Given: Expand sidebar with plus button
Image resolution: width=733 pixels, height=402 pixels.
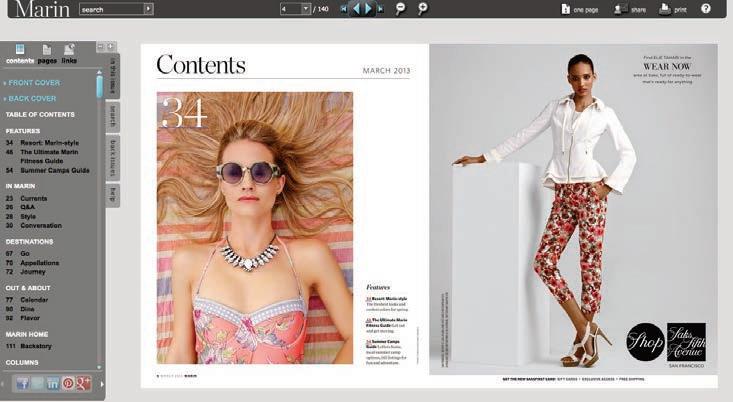Looking at the screenshot, I should click(x=110, y=46).
